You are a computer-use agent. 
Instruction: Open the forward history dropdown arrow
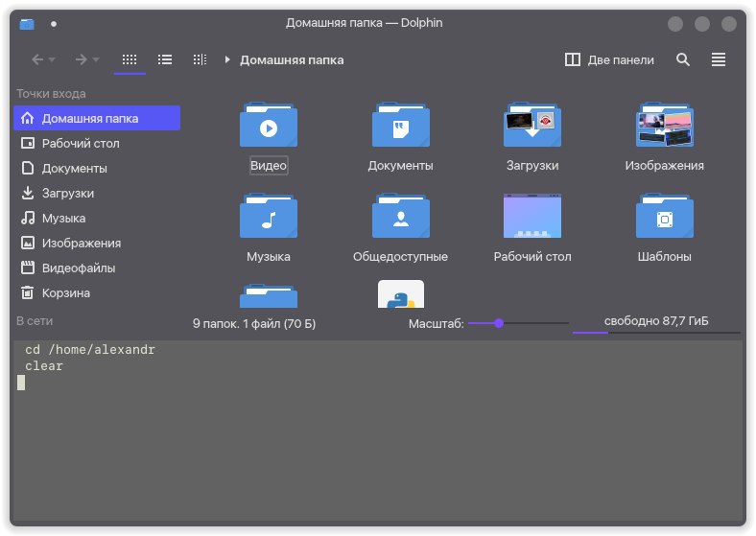[x=96, y=59]
